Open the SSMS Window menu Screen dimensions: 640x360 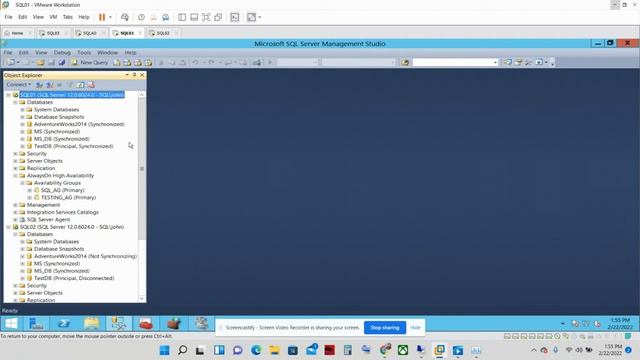(x=107, y=53)
